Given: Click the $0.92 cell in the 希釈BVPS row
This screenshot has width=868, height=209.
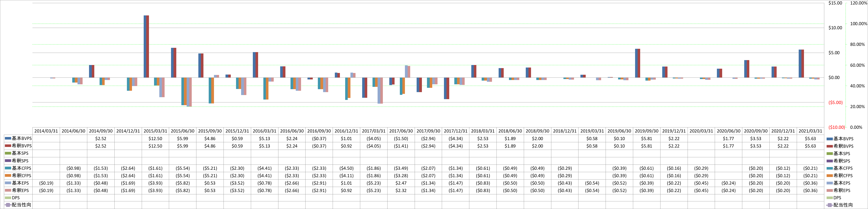Looking at the screenshot, I should tap(346, 146).
